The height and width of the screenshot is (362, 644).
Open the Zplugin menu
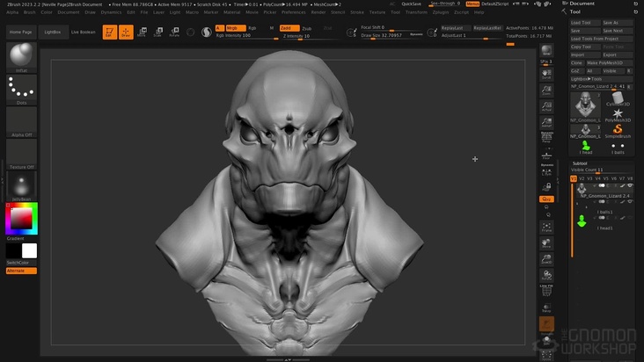[x=441, y=12]
